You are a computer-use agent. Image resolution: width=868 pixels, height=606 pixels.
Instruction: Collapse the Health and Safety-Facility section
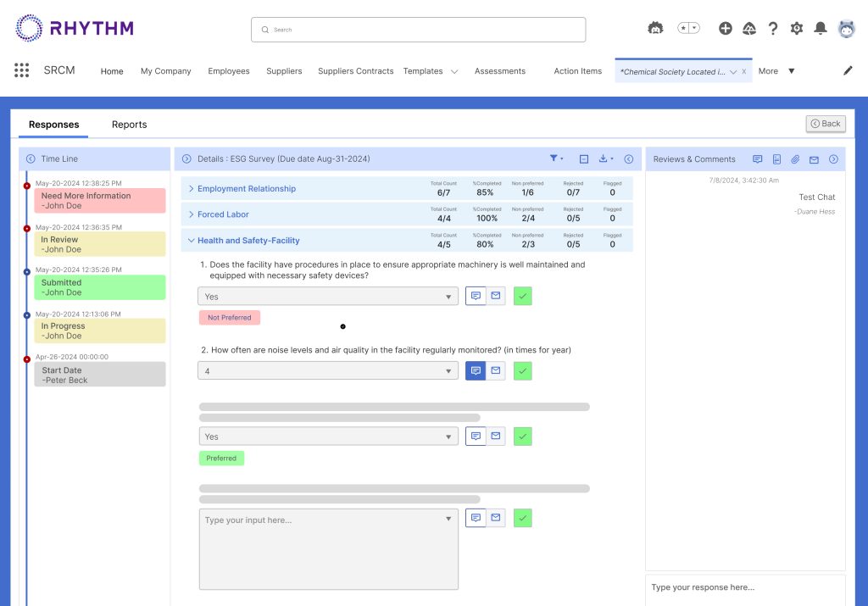pyautogui.click(x=192, y=241)
